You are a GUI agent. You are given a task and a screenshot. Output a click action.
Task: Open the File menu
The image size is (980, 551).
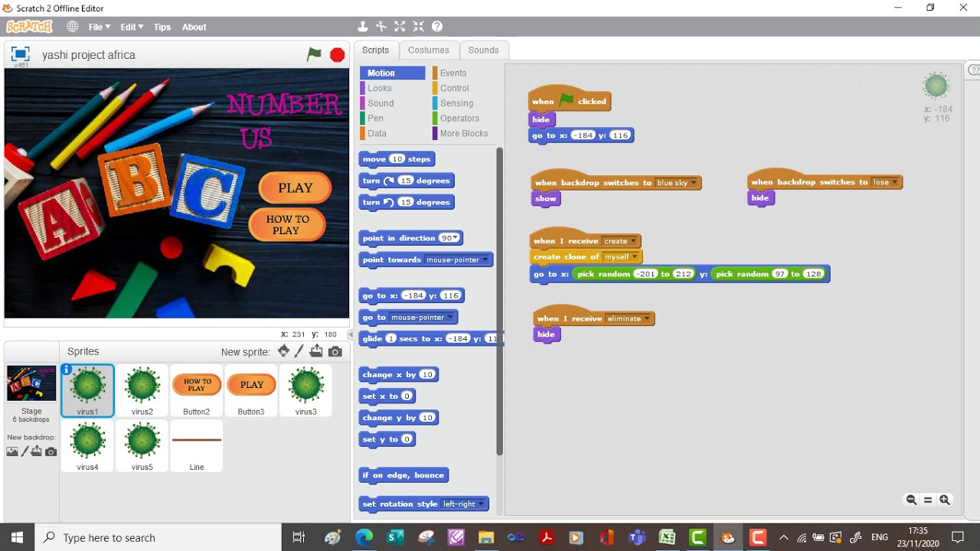(x=99, y=27)
